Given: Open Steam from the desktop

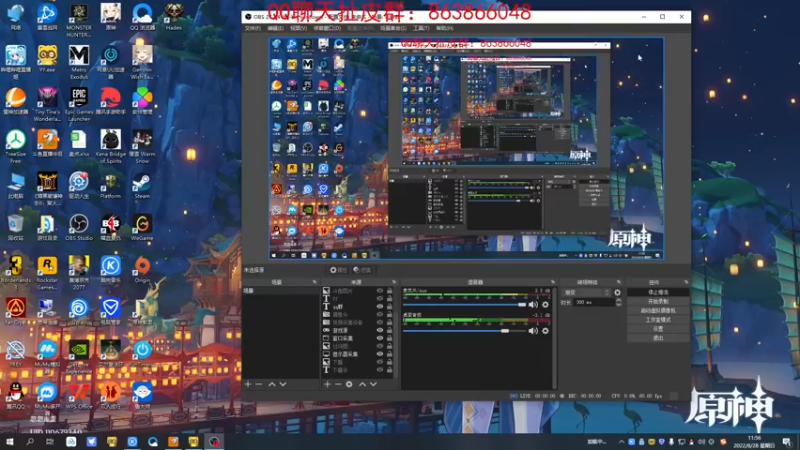Looking at the screenshot, I should coord(142,186).
